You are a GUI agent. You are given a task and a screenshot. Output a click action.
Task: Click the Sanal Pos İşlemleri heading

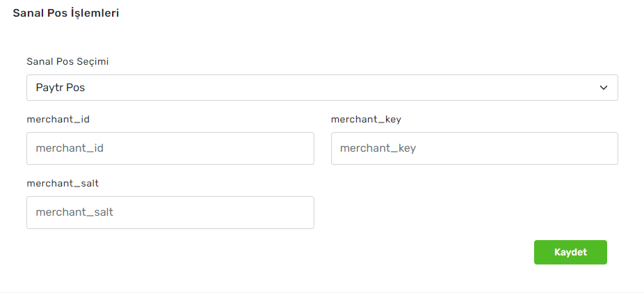coord(65,13)
